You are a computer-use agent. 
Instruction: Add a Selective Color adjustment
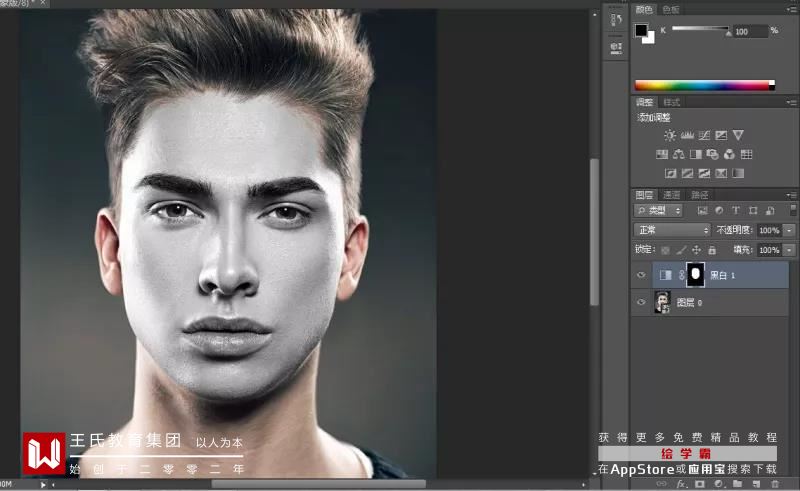tap(721, 174)
